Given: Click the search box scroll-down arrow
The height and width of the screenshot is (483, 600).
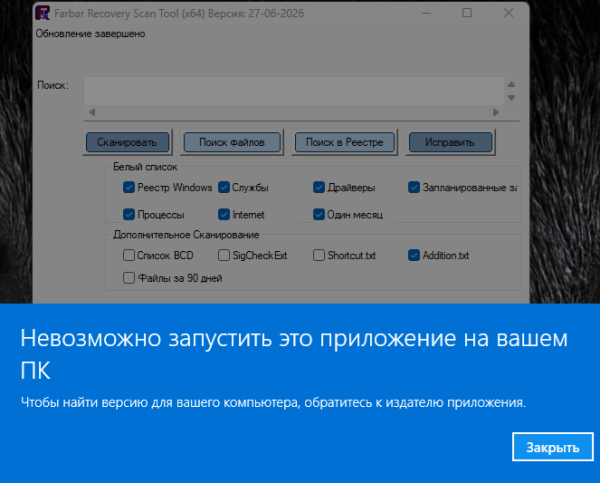Looking at the screenshot, I should pos(511,98).
